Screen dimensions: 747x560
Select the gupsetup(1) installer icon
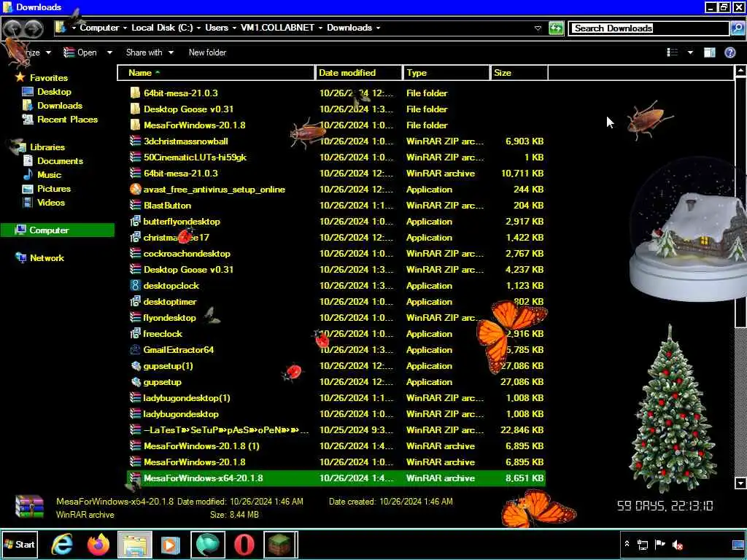click(x=135, y=366)
